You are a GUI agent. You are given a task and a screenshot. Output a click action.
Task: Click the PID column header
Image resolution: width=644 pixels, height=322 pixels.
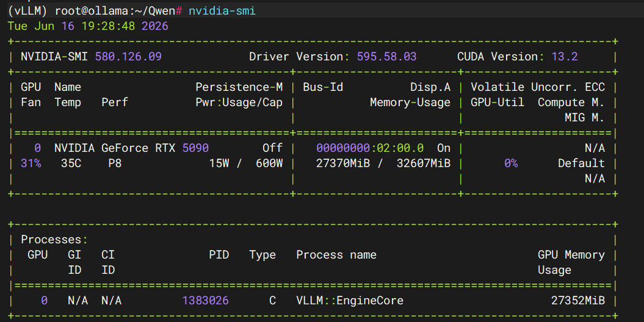(x=219, y=255)
